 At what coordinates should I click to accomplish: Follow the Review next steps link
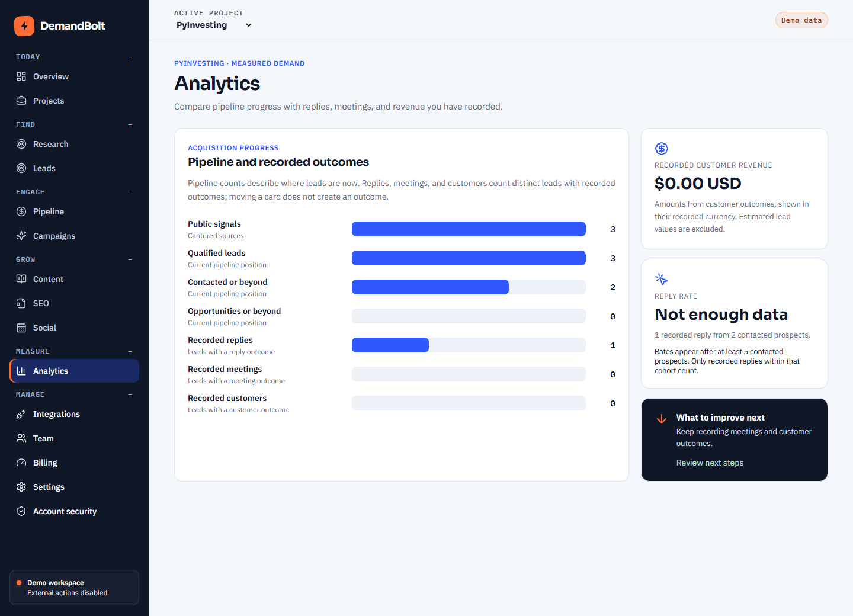pyautogui.click(x=710, y=463)
